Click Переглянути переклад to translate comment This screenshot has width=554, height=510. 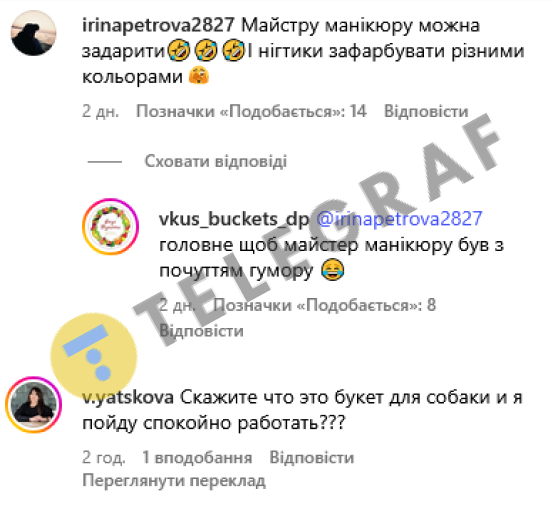pyautogui.click(x=174, y=481)
